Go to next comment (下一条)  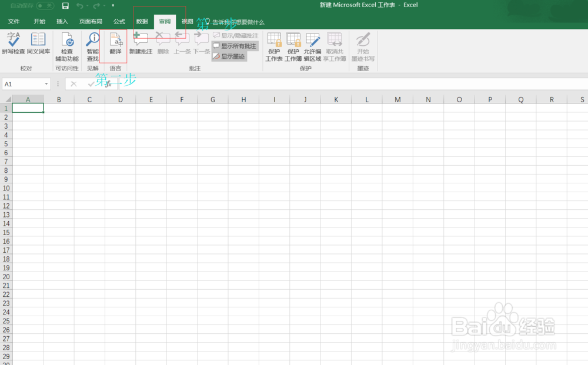click(201, 43)
